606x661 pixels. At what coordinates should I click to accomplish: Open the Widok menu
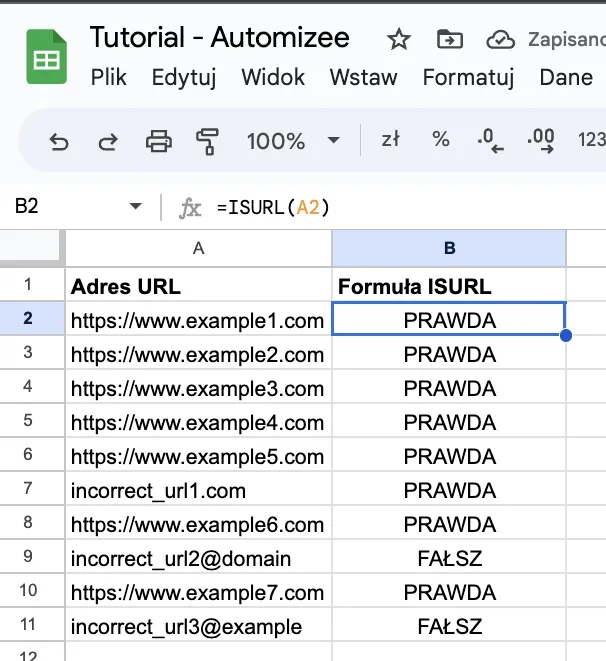point(273,78)
